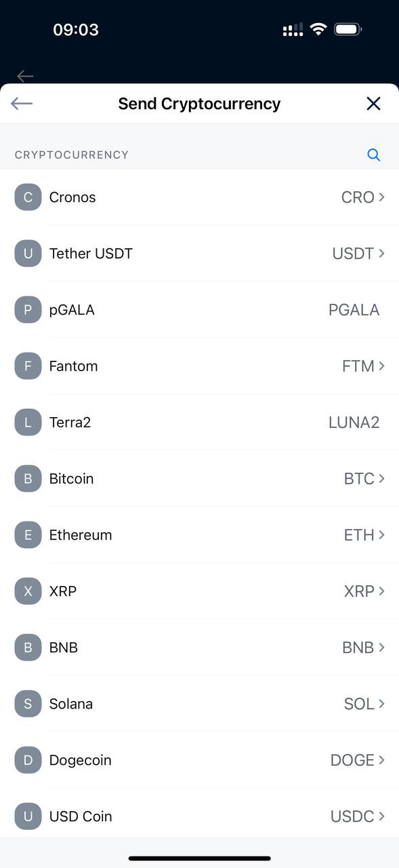
Task: Tap the Wi-Fi status bar icon
Action: click(x=318, y=29)
